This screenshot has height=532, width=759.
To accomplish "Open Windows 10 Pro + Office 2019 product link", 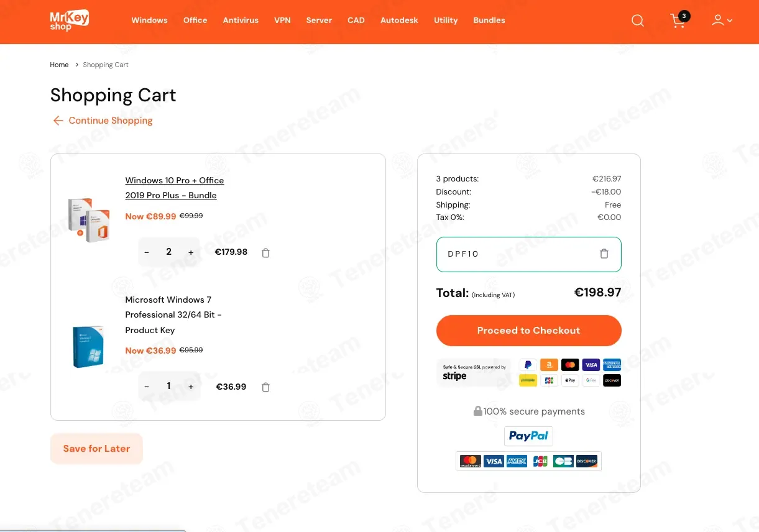I will point(175,188).
